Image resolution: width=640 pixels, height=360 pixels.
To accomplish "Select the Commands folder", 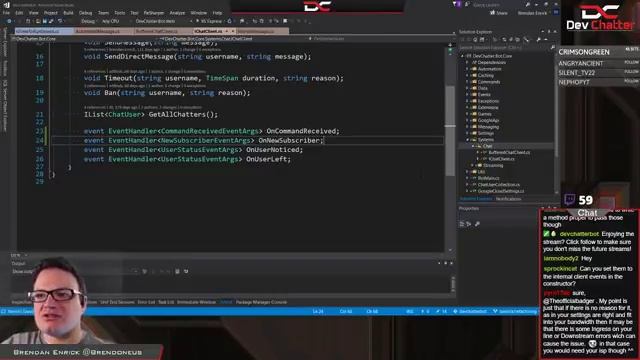I will [489, 82].
